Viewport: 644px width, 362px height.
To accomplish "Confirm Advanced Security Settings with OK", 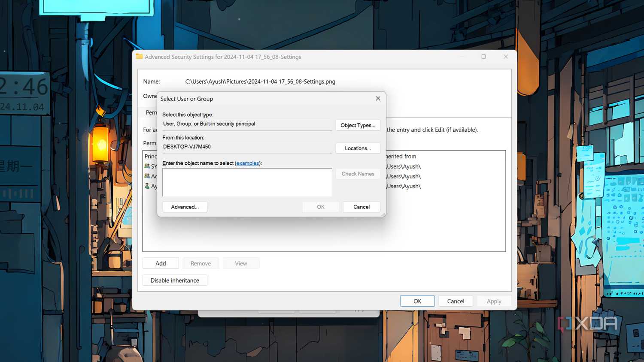I will click(x=417, y=301).
